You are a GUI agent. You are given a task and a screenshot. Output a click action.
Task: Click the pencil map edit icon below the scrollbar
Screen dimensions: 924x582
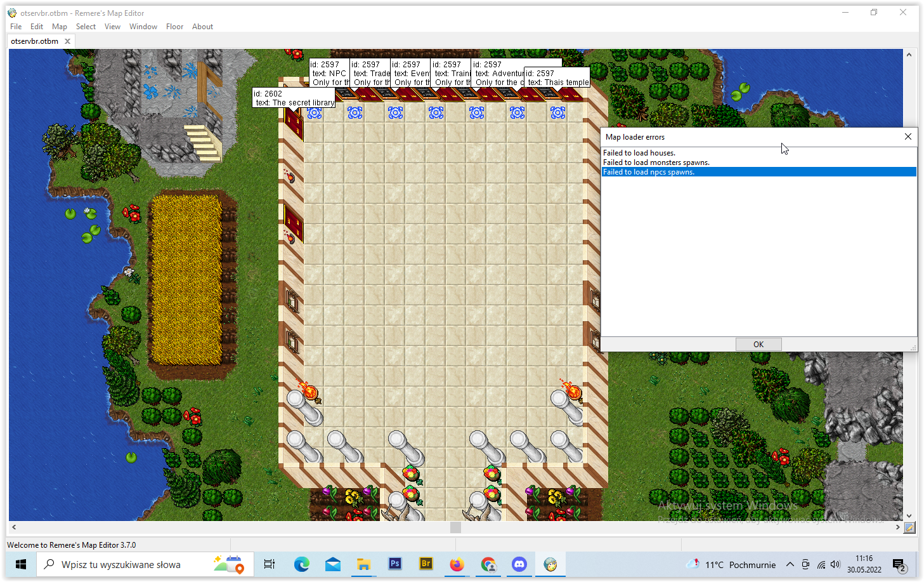(910, 527)
